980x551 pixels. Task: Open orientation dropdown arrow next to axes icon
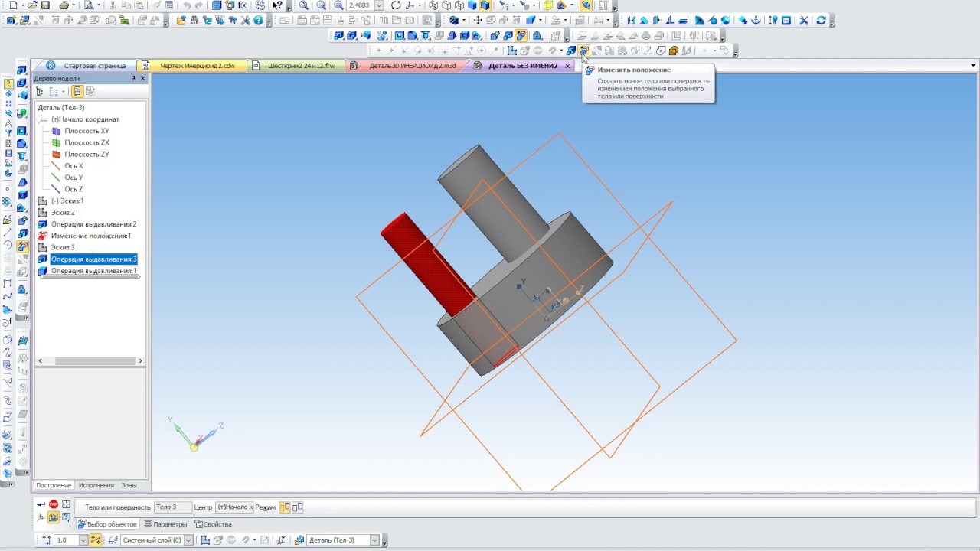[x=420, y=5]
